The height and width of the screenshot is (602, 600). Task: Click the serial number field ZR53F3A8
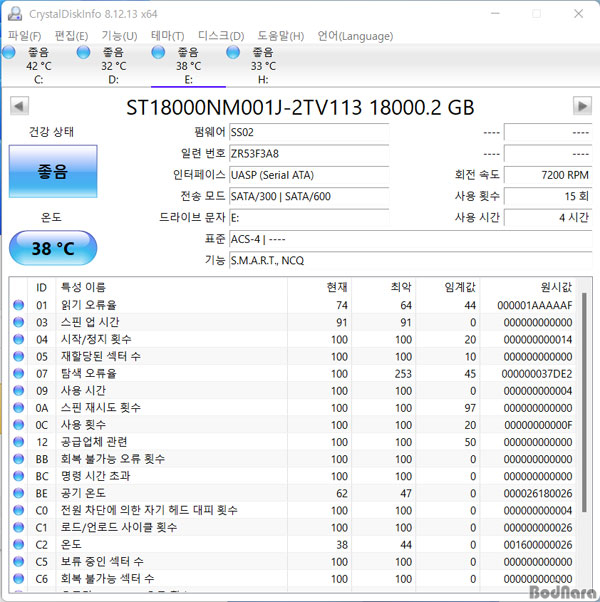[309, 154]
